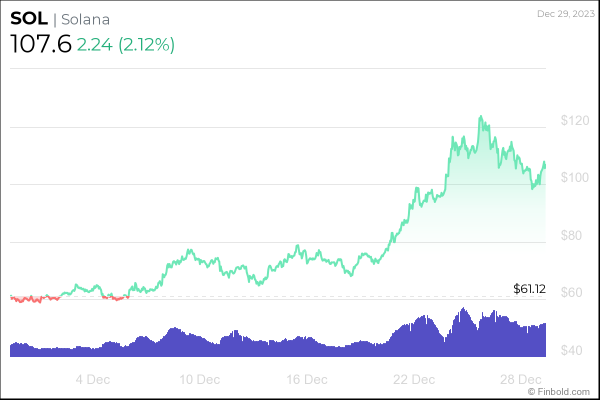Click the $120 y-axis label
The height and width of the screenshot is (400, 600).
click(575, 121)
